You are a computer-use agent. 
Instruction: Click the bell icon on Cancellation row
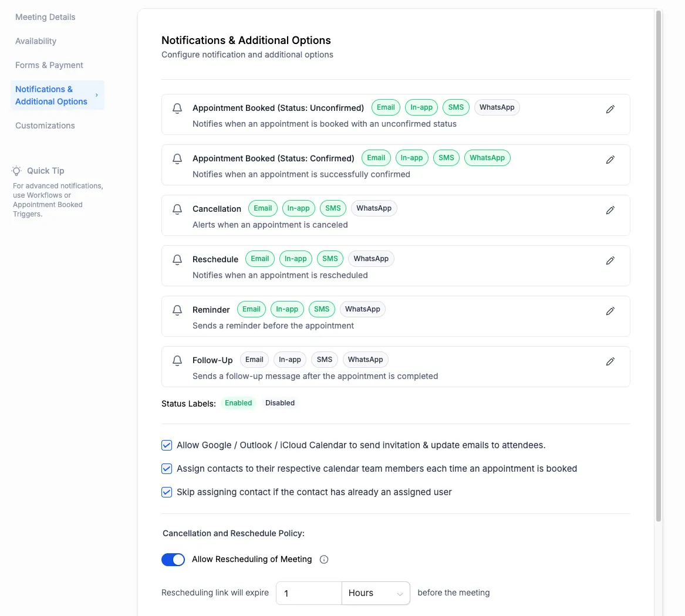[177, 209]
